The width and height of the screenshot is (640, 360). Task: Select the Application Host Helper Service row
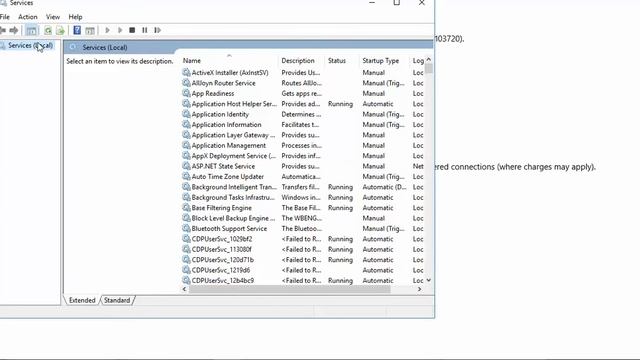click(x=302, y=104)
